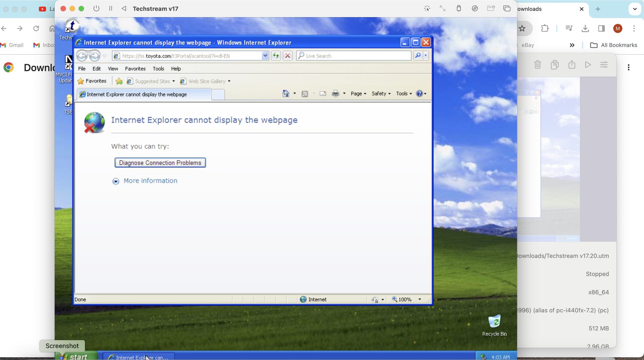Open the search provider dropdown arrow
The height and width of the screenshot is (360, 644).
tap(426, 56)
